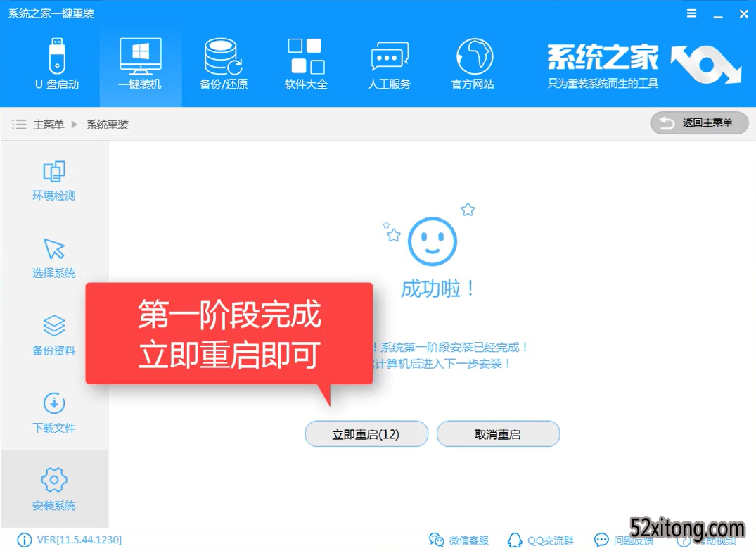Image resolution: width=756 pixels, height=551 pixels.
Task: Click the version info icon
Action: [24, 540]
